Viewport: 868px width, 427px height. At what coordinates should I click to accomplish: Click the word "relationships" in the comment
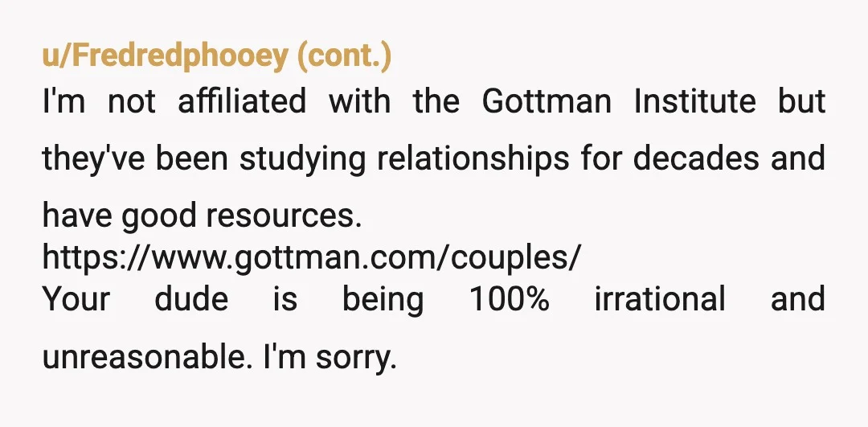point(473,159)
